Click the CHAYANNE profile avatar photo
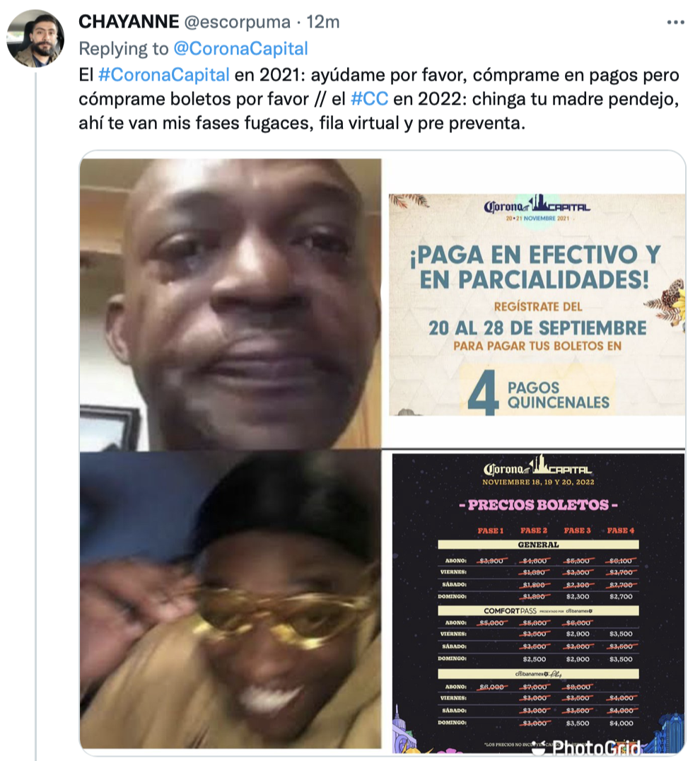This screenshot has height=761, width=700. [x=35, y=38]
